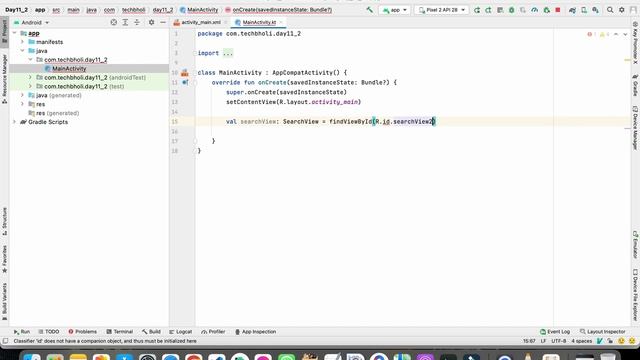
Task: Toggle the Favorites side tab
Action: click(4, 259)
